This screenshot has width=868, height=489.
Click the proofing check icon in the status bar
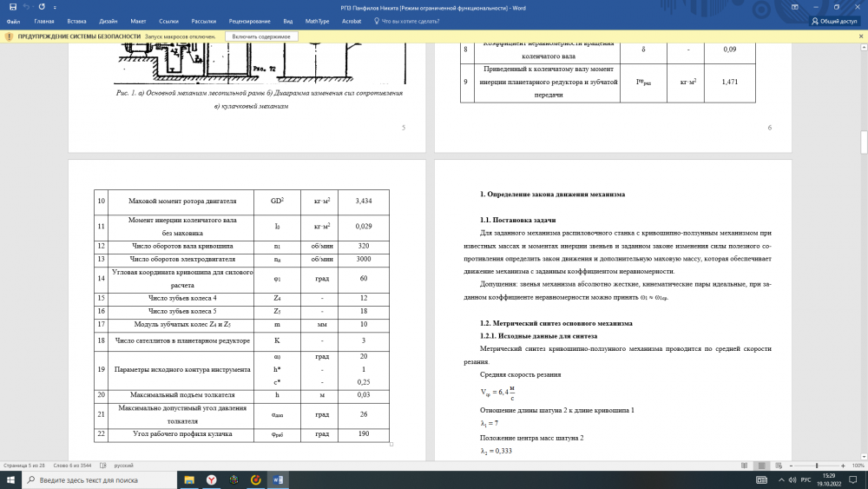(x=103, y=466)
